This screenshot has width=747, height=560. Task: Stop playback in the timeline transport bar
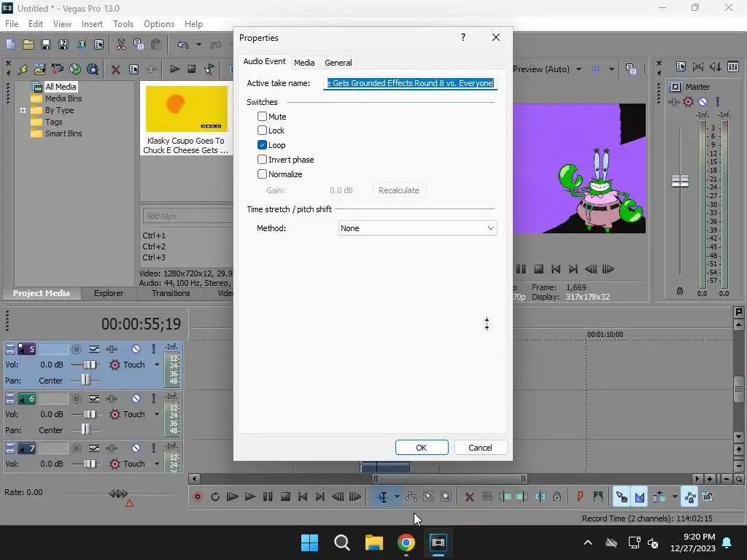click(285, 497)
